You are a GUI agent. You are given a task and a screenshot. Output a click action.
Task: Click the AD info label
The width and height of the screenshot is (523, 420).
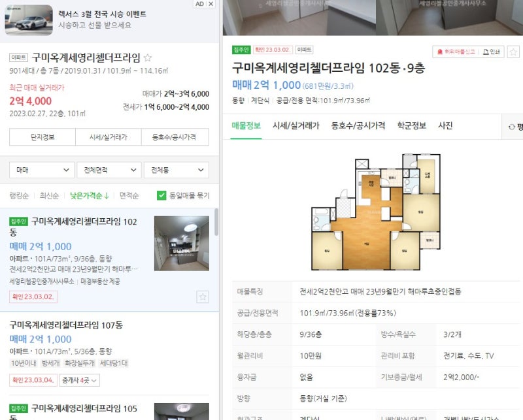coord(199,4)
